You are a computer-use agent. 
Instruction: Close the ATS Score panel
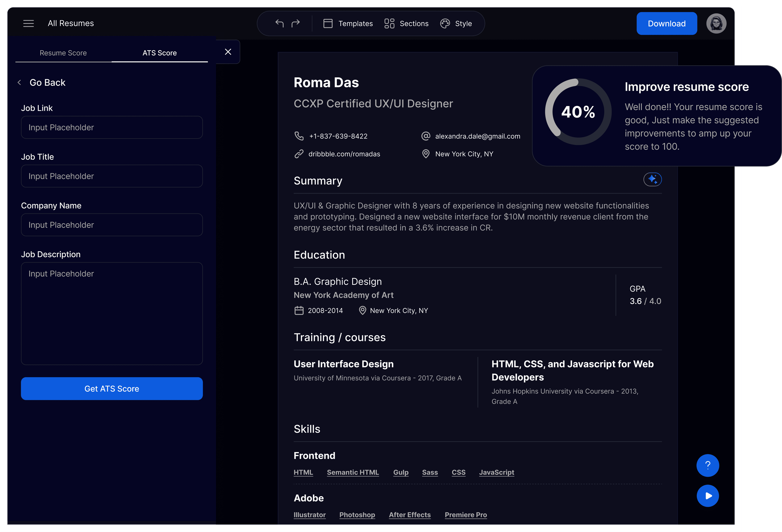[x=228, y=52]
